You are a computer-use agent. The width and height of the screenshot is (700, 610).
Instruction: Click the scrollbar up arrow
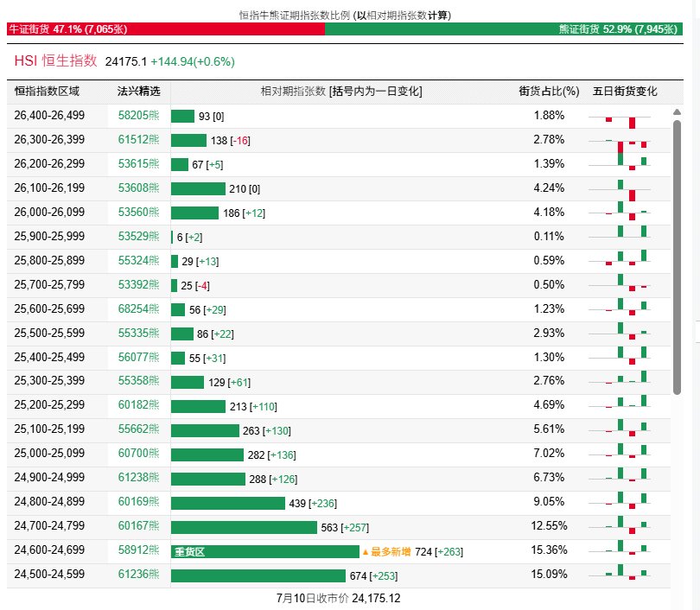(x=677, y=112)
